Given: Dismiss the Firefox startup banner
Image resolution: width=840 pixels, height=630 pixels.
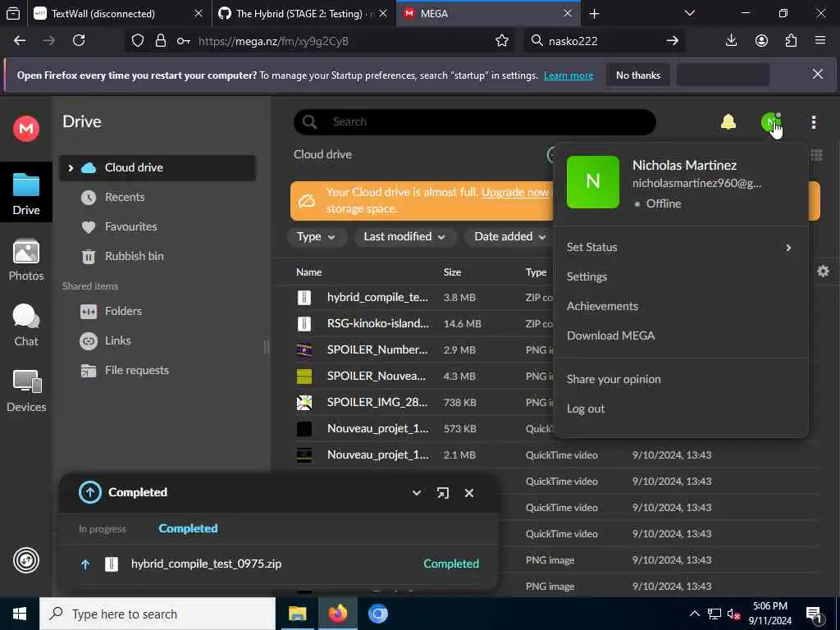Looking at the screenshot, I should pyautogui.click(x=818, y=74).
